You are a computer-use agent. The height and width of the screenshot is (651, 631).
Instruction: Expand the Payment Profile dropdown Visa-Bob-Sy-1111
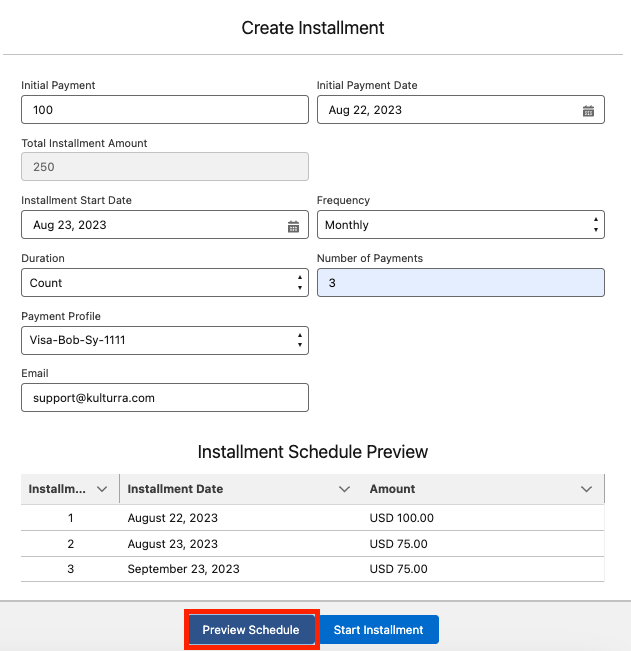pos(164,340)
